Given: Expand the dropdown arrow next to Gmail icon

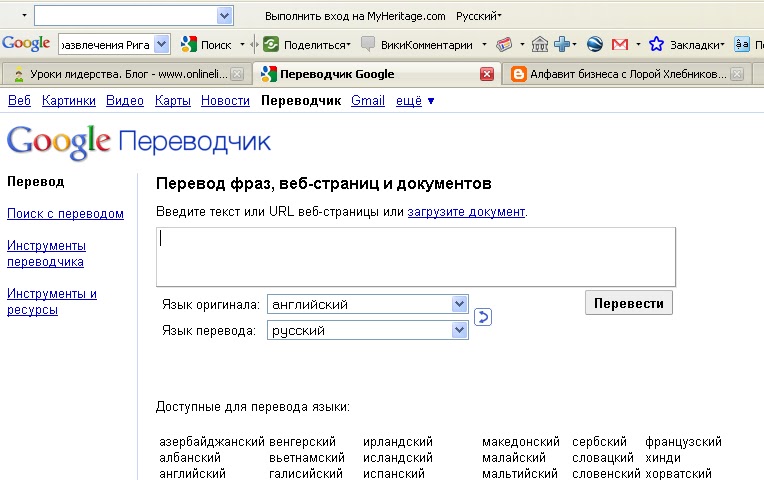Looking at the screenshot, I should (638, 45).
